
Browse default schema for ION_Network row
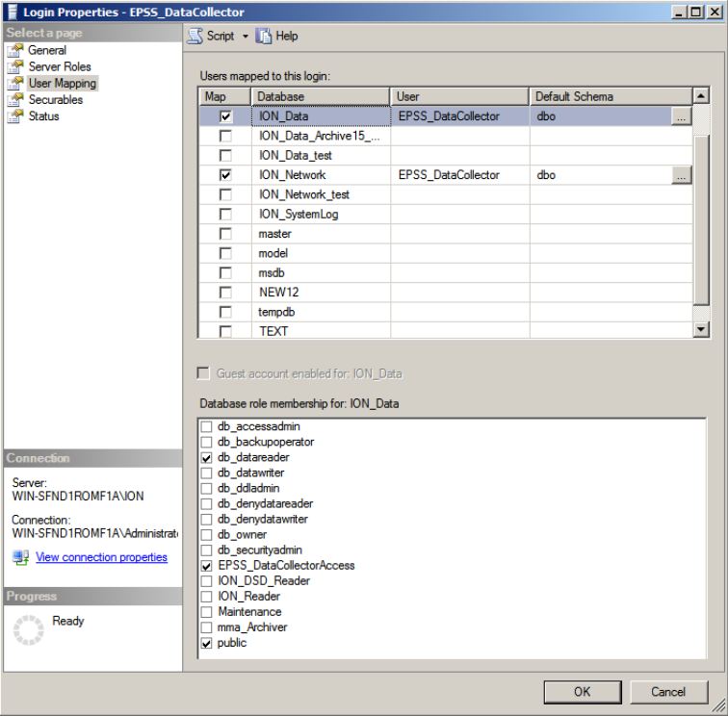681,175
